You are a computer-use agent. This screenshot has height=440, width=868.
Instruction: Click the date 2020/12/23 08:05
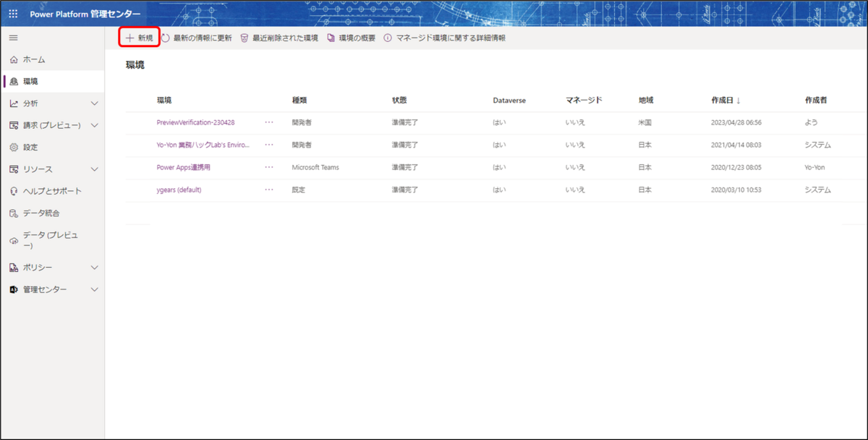click(736, 167)
